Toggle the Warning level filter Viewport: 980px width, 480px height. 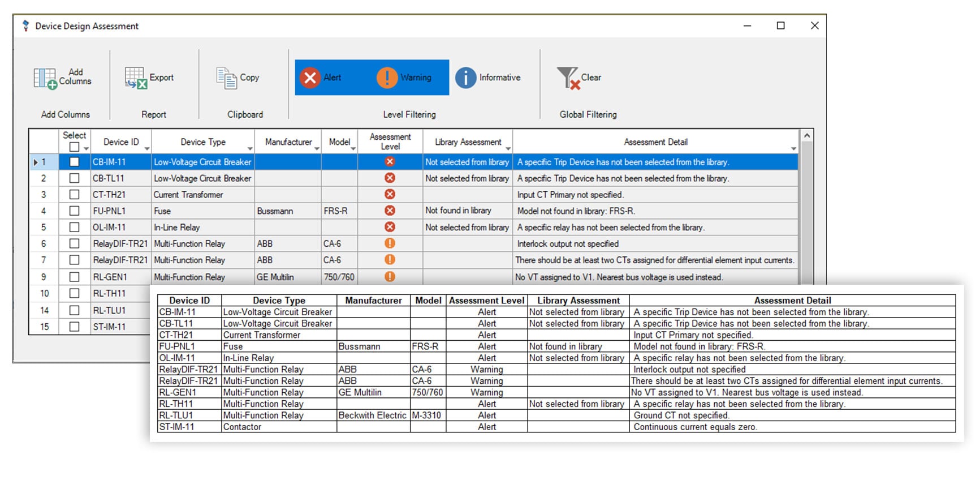[404, 78]
